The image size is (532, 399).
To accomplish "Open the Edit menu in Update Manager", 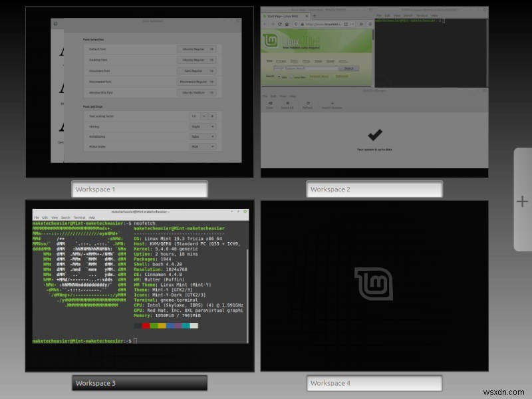I will tap(273, 94).
